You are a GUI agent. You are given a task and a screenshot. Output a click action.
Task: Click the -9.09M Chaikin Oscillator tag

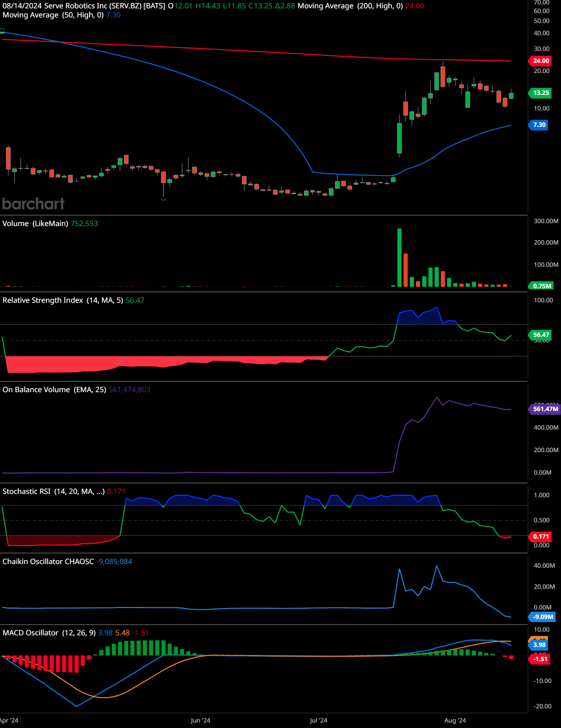pos(542,617)
